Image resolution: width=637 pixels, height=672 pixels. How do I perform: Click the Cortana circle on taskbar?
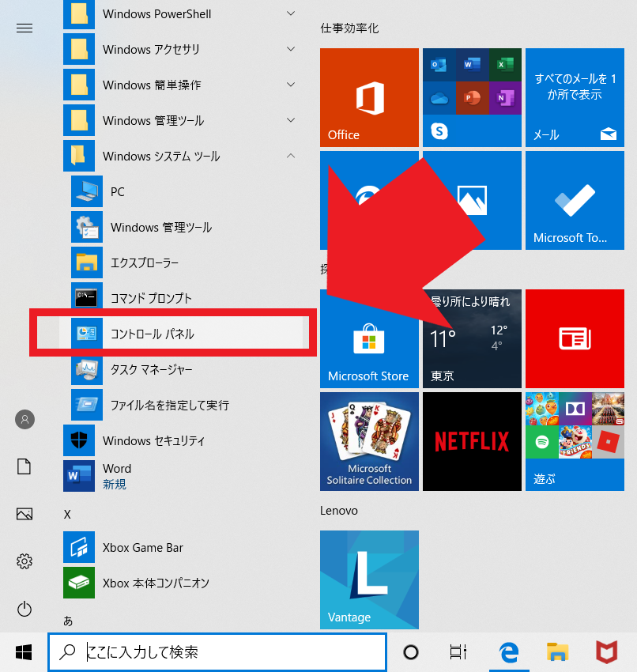(411, 652)
